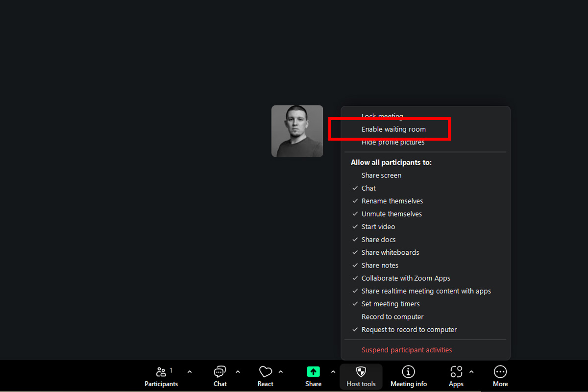Click the green Share screen icon

(x=313, y=372)
